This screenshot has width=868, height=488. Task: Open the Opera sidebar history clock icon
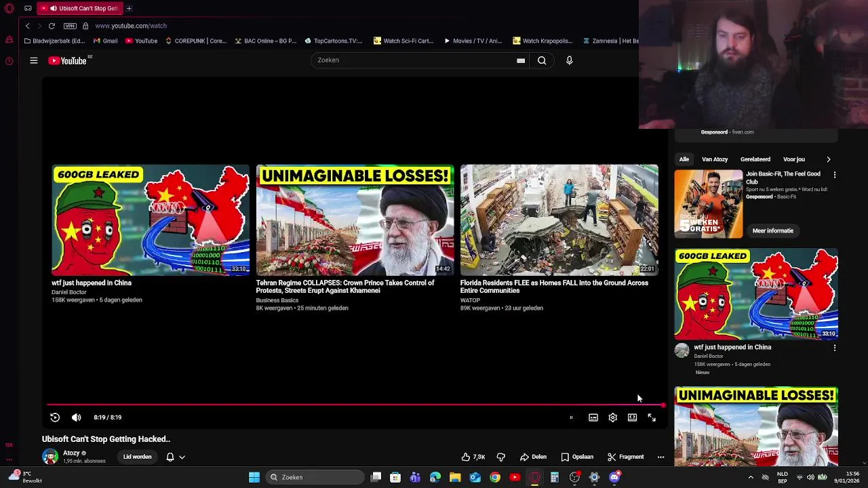(x=9, y=61)
